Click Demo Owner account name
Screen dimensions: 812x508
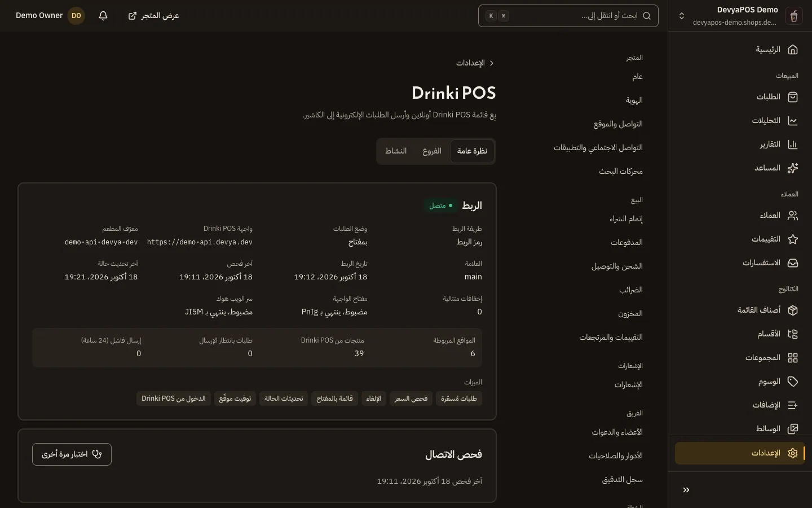click(x=39, y=16)
